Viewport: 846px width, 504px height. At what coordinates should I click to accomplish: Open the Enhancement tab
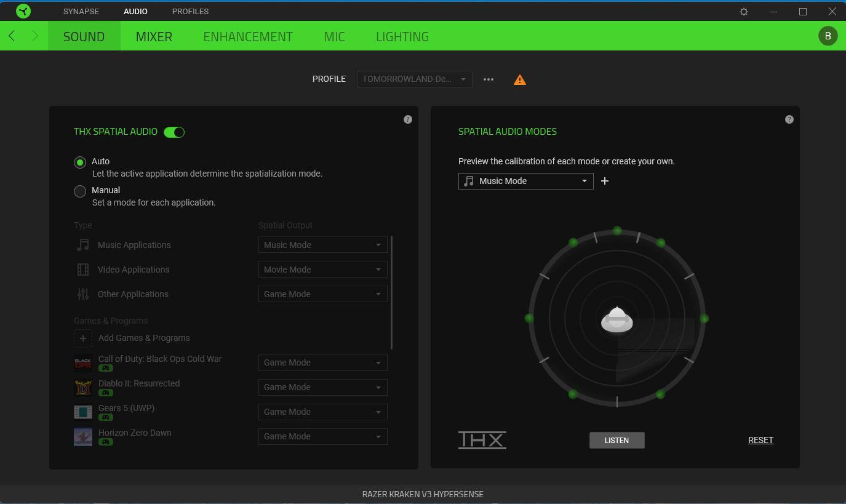[248, 36]
